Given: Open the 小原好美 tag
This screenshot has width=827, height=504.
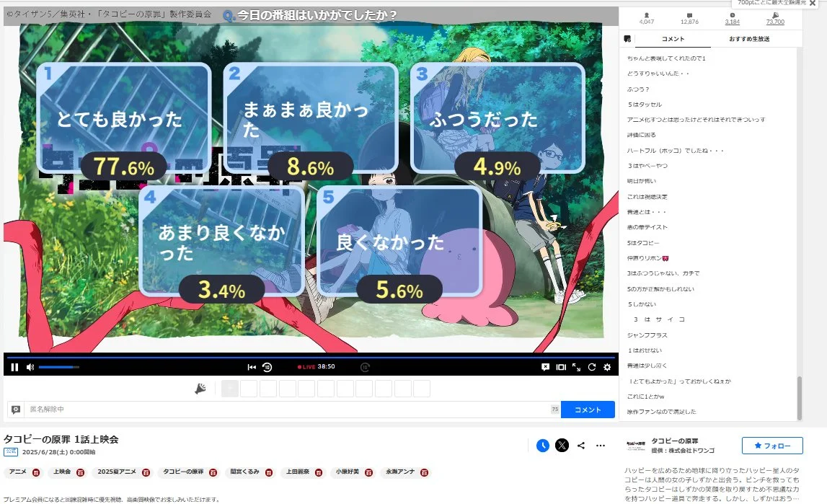Looking at the screenshot, I should (347, 472).
